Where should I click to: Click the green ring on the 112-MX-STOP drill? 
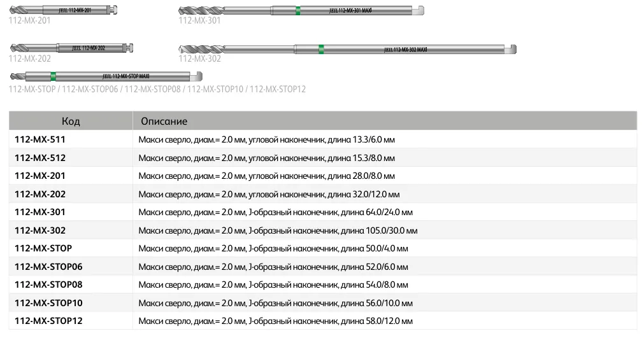54,76
